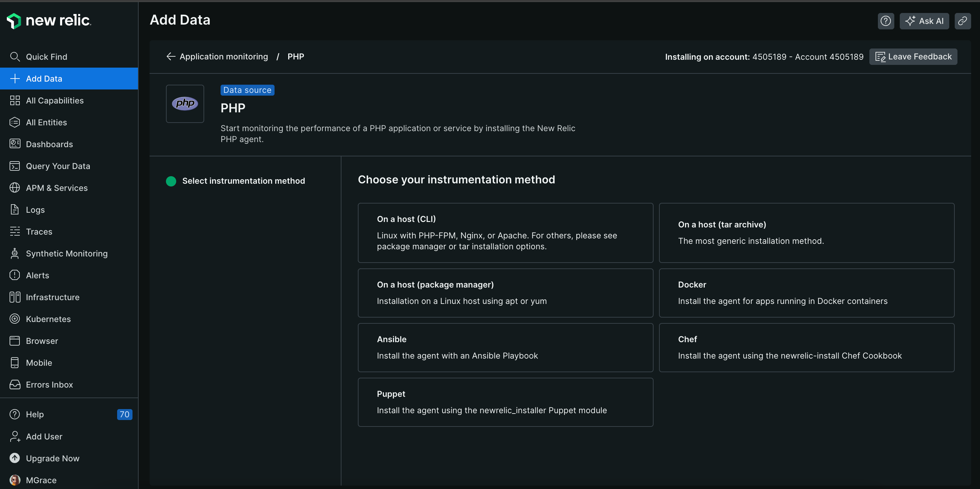Open Add User in sidebar
Image resolution: width=980 pixels, height=489 pixels.
(x=69, y=436)
